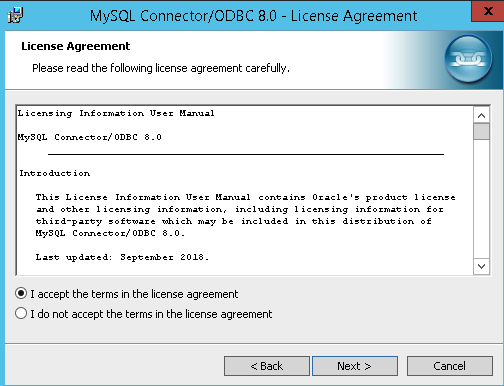Click the 'Introduction' section heading in license

coord(55,173)
